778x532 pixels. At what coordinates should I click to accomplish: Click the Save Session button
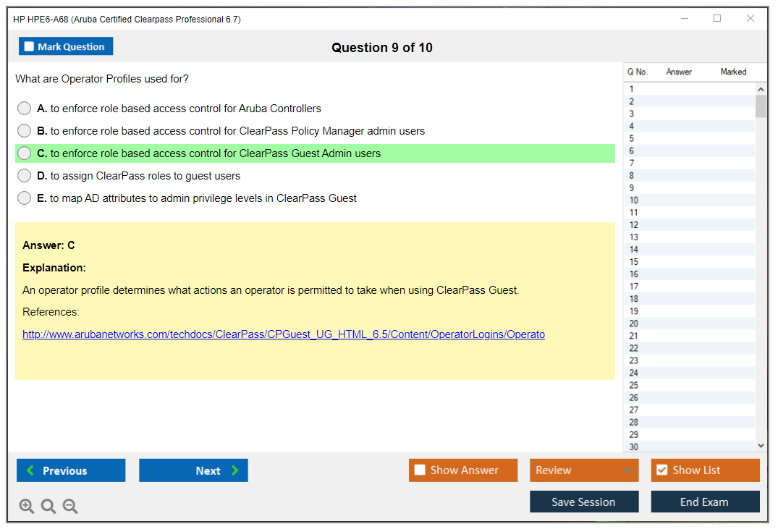click(584, 502)
